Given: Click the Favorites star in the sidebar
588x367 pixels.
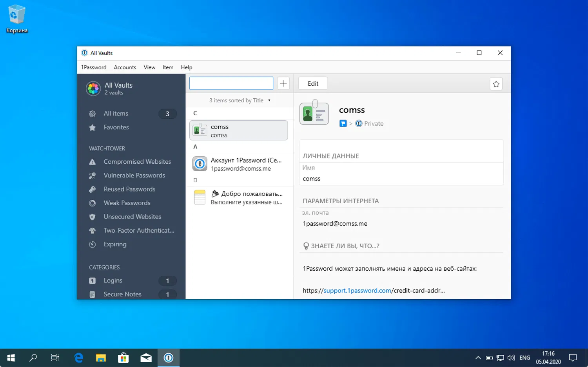Looking at the screenshot, I should pos(116,127).
